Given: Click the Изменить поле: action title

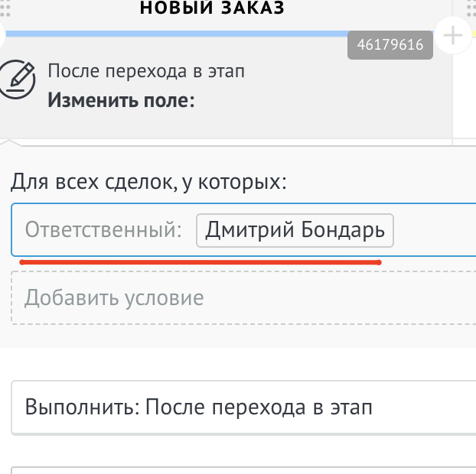Looking at the screenshot, I should tap(121, 99).
